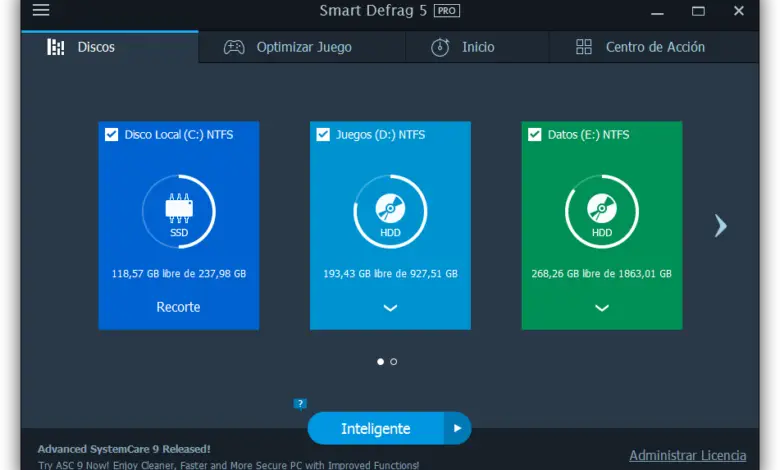Click '268,26 GB libre de 1863,01 GB' text

(601, 274)
